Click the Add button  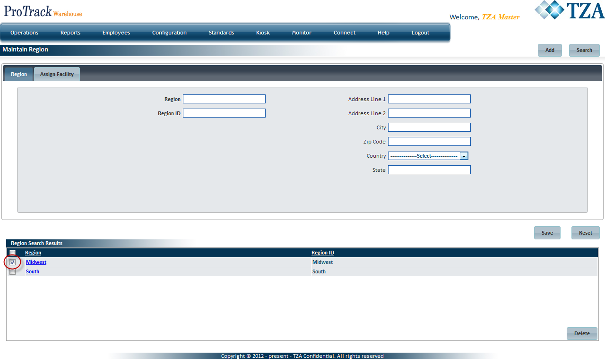[550, 50]
